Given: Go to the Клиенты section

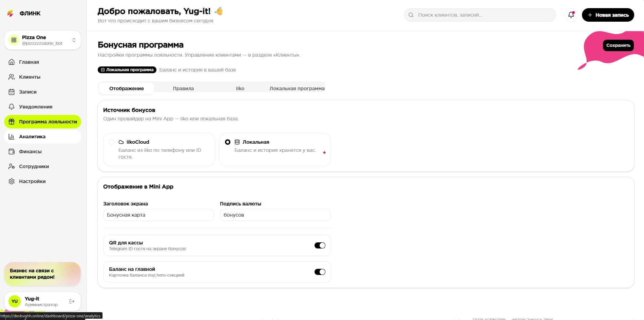Looking at the screenshot, I should pos(42,77).
